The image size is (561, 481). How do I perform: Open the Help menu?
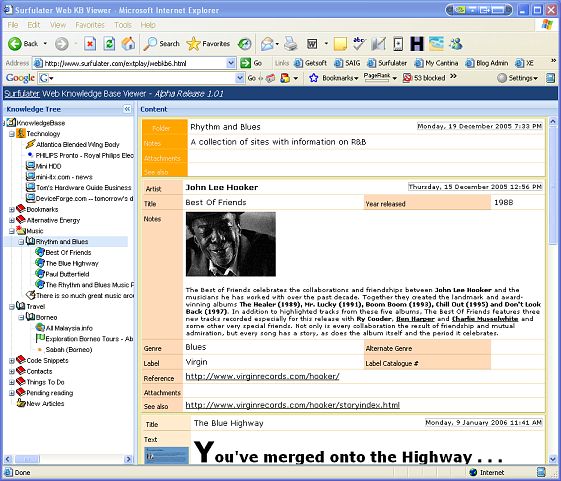coord(148,25)
